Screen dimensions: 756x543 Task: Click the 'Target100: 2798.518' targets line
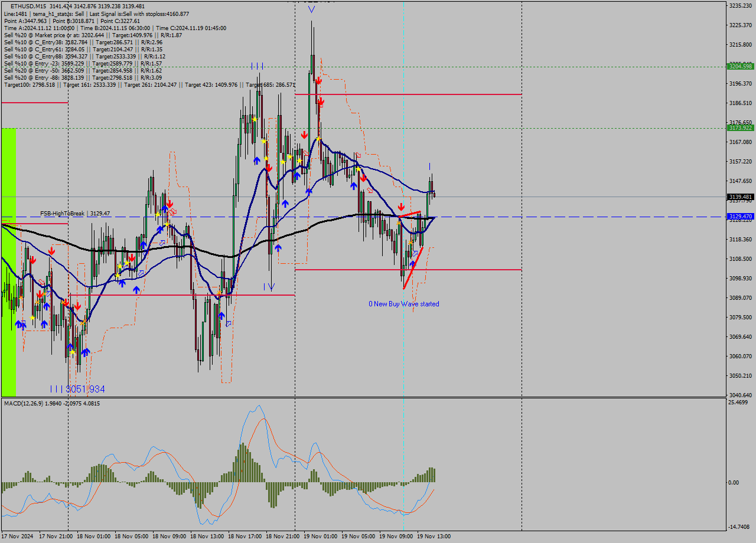pos(149,84)
